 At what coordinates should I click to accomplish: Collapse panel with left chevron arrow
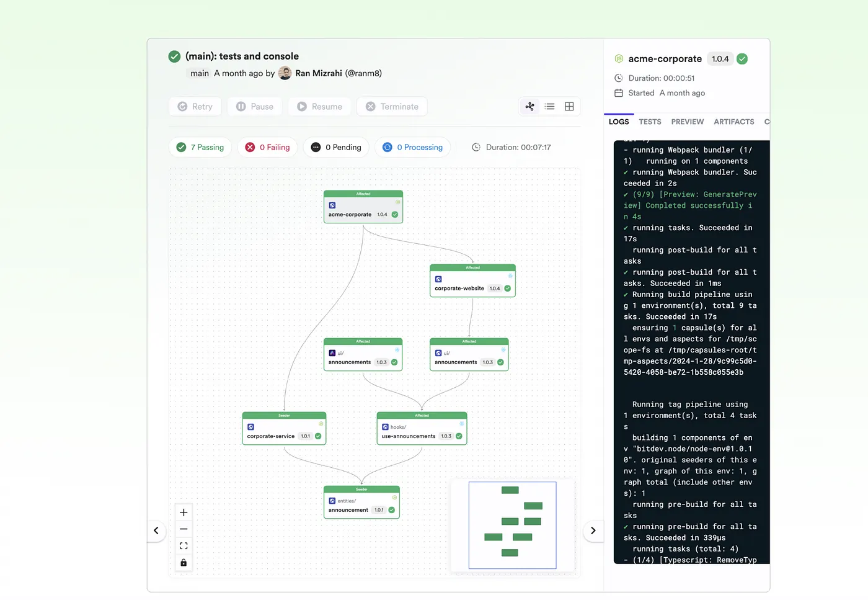[x=156, y=531]
